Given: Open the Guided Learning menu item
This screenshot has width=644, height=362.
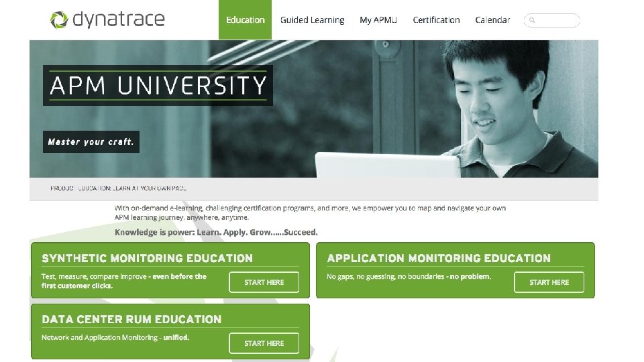Looking at the screenshot, I should pos(312,19).
